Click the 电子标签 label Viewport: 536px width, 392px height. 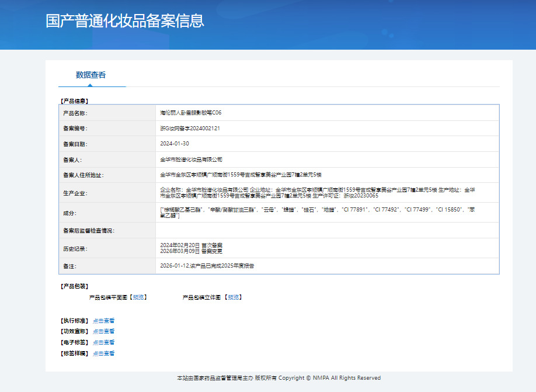[75, 342]
